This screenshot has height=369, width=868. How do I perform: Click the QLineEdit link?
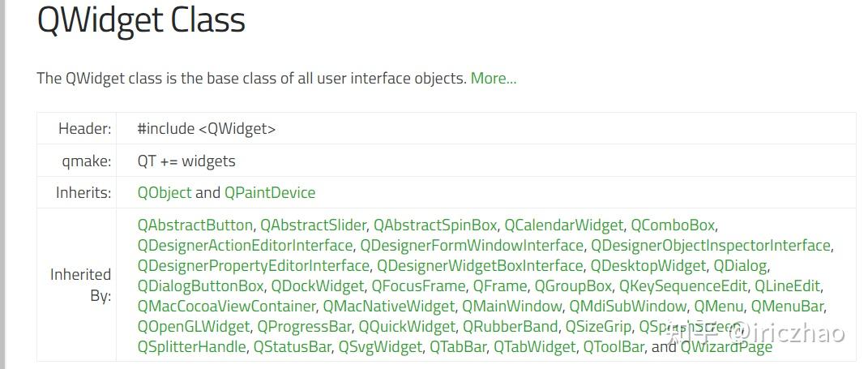click(787, 286)
